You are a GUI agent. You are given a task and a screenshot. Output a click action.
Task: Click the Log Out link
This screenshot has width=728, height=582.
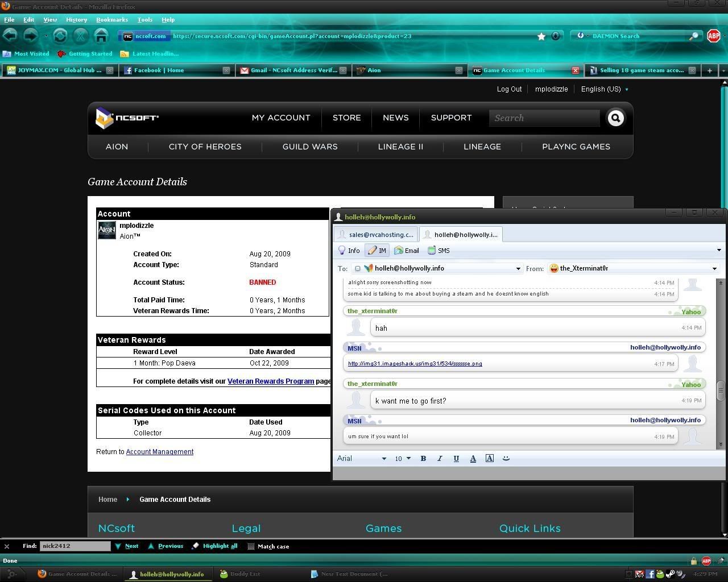509,89
